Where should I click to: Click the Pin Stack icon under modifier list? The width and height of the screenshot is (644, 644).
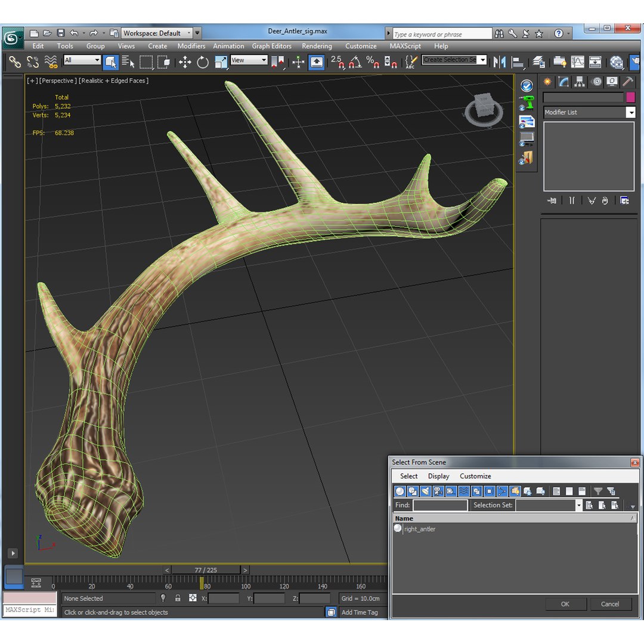tap(552, 200)
